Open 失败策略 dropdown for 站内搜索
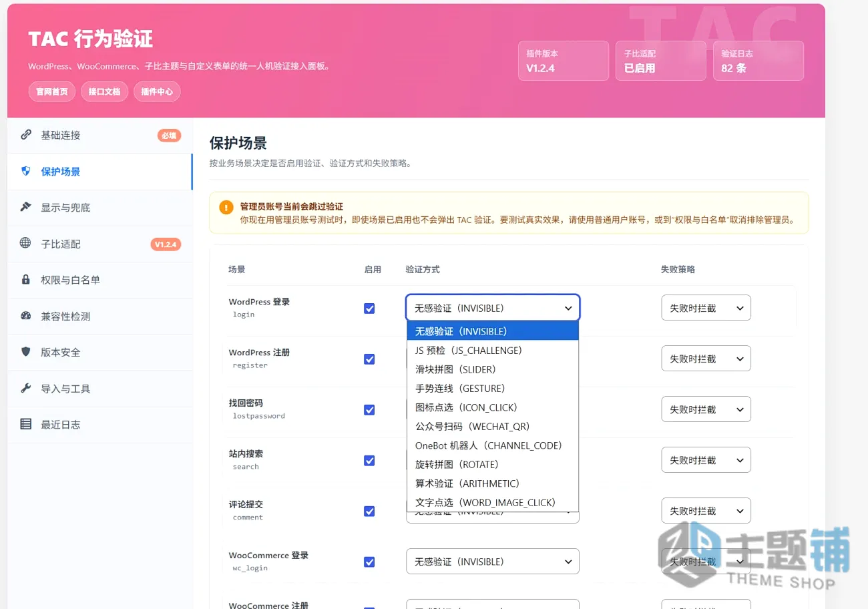Viewport: 868px width, 609px height. coord(706,460)
